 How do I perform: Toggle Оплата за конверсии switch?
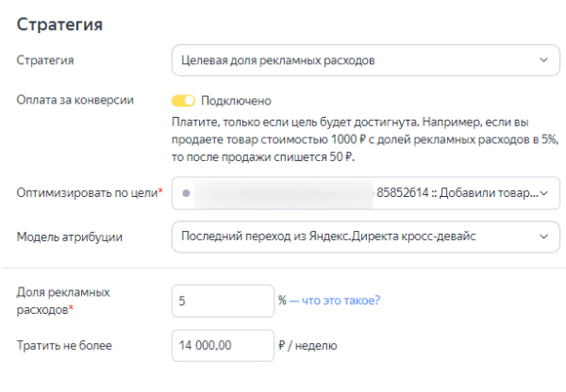coord(183,101)
